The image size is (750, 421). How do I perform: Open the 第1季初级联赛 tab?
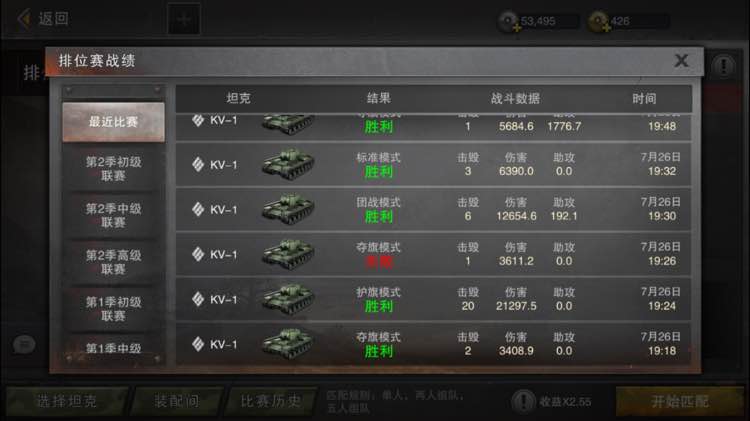coord(113,309)
